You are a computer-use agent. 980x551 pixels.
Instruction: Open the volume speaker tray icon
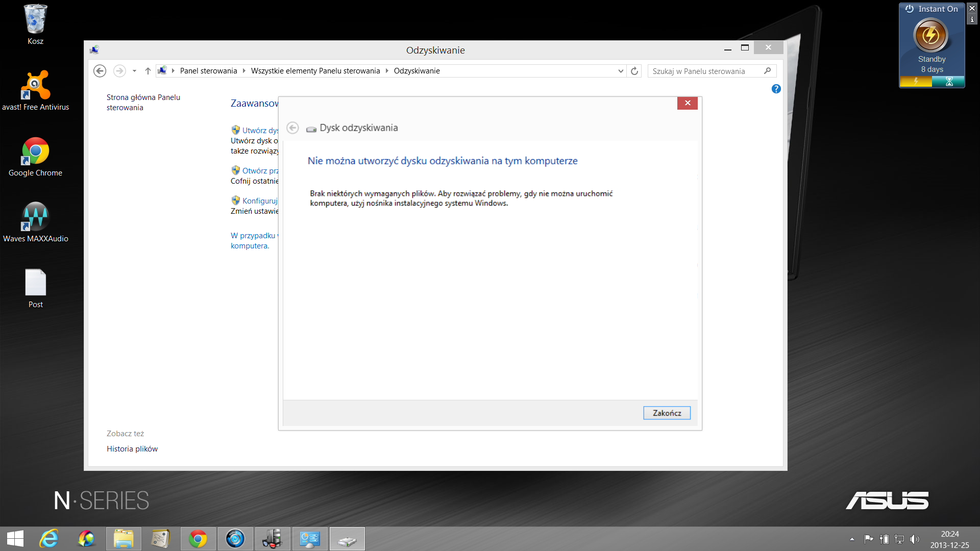[x=914, y=539]
